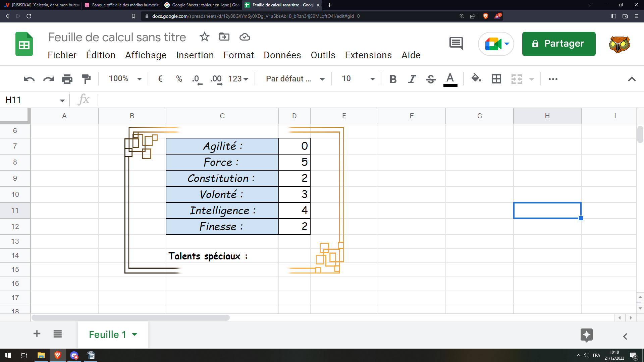Open the 100% zoom dropdown
644x362 pixels.
(125, 79)
